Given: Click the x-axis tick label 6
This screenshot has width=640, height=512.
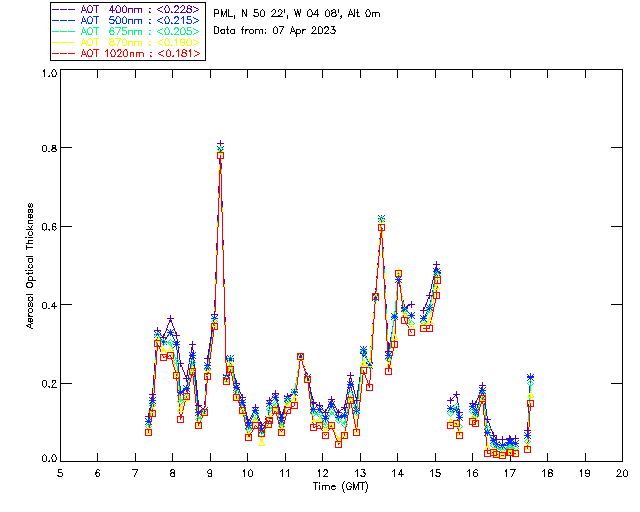Looking at the screenshot, I should [98, 473].
